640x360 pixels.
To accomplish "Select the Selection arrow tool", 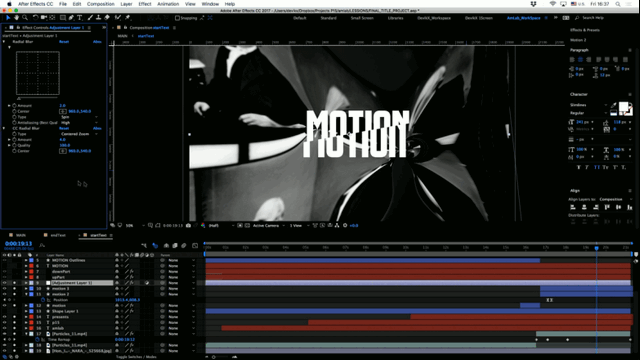I will 8,18.
